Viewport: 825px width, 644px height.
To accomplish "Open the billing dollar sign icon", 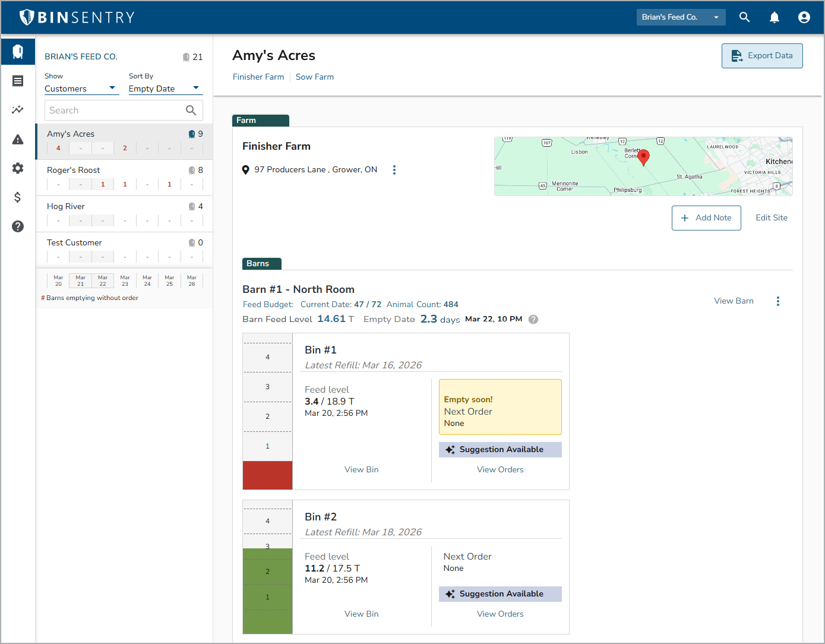I will tap(18, 197).
